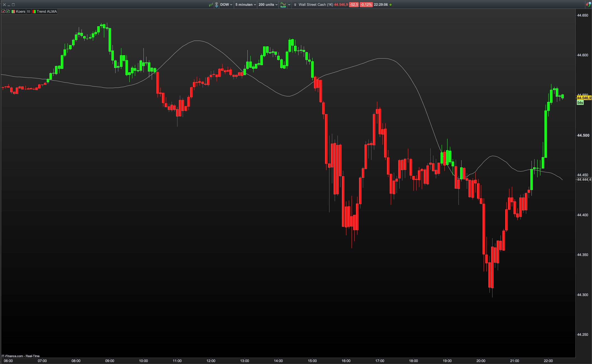Click the IT-Finance.com Real-Time link
Viewport: 592px width, 364px height.
pyautogui.click(x=20, y=356)
